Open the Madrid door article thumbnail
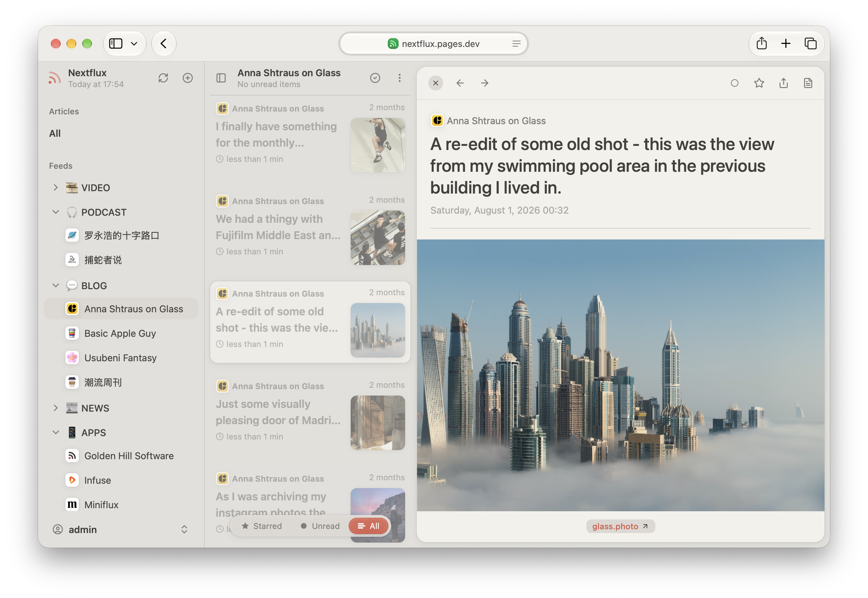The width and height of the screenshot is (868, 598). [378, 422]
